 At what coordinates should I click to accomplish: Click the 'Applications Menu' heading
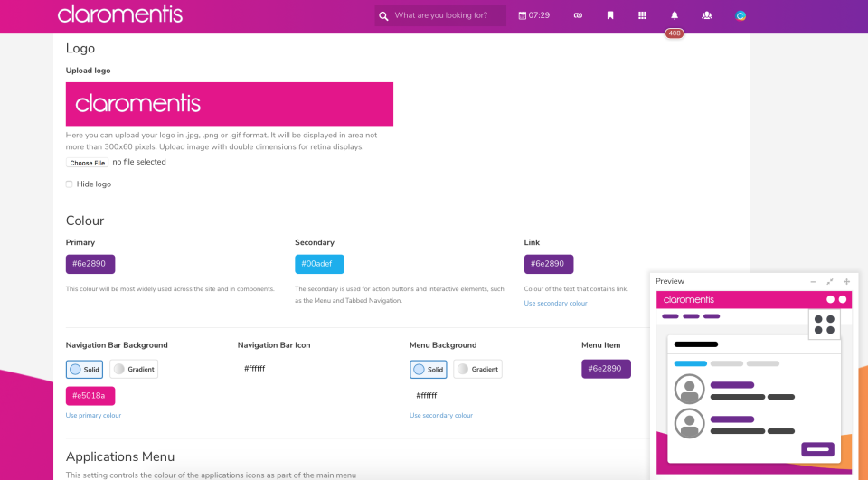click(120, 456)
